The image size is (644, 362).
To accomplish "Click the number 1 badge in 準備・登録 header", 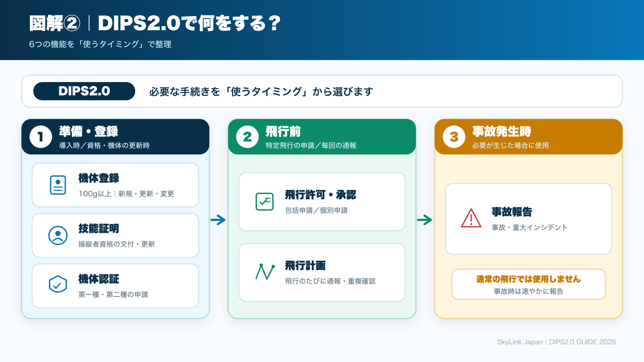I will pyautogui.click(x=41, y=137).
